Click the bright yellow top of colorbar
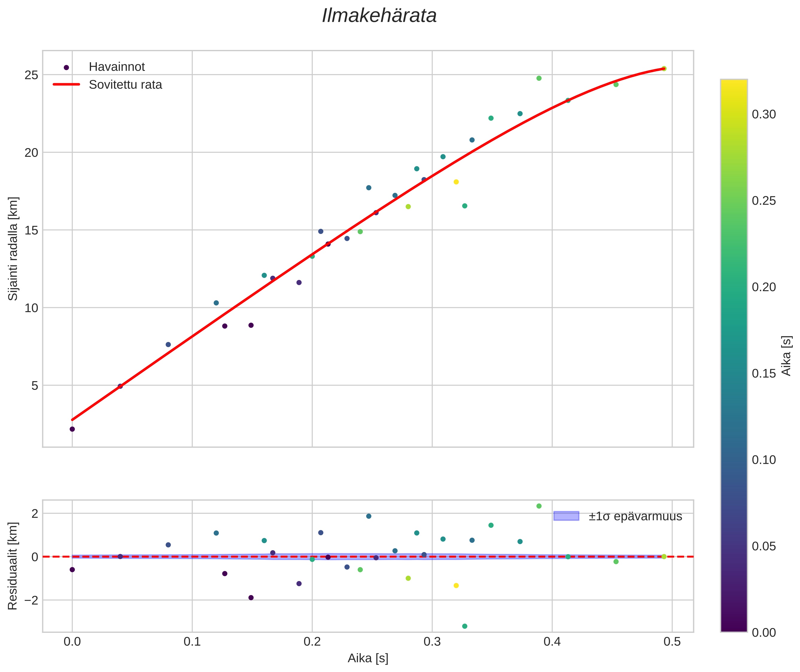Viewport: 800px width, 672px height. [x=734, y=85]
